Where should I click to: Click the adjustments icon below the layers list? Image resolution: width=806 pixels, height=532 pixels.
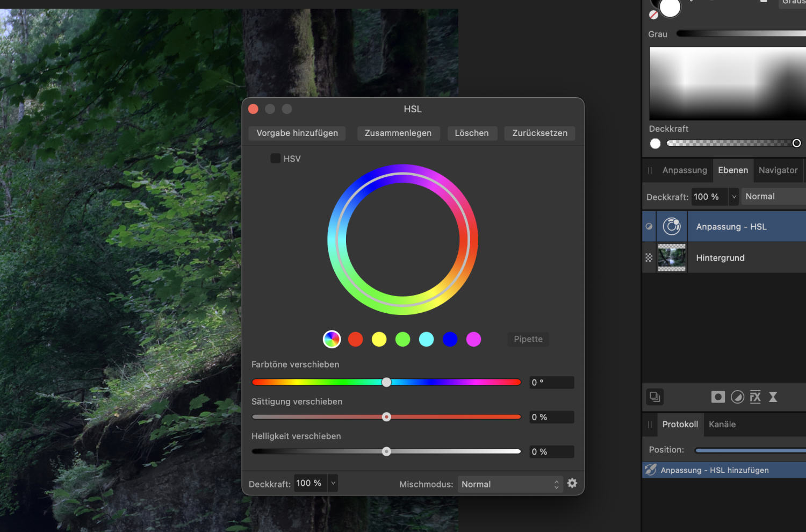coord(738,397)
